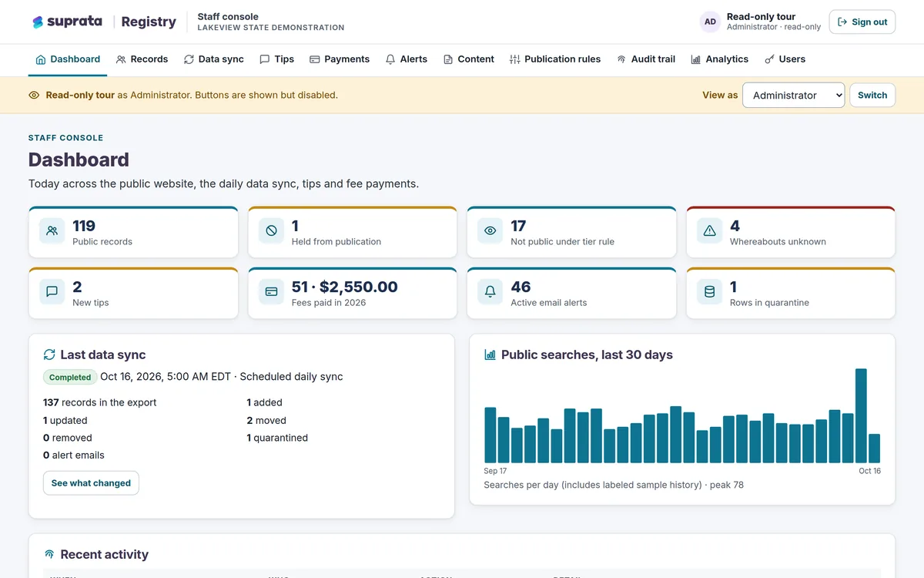
Task: Click the Active email alerts bell icon
Action: (490, 292)
